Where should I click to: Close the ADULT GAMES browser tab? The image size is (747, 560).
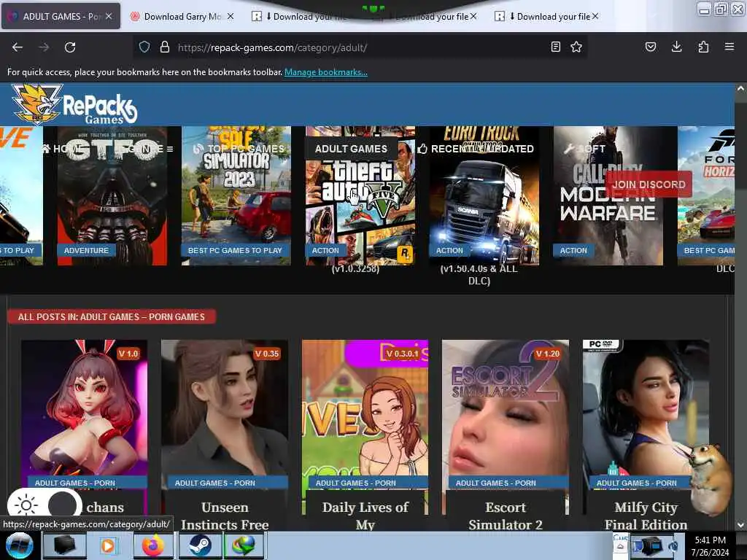(109, 16)
